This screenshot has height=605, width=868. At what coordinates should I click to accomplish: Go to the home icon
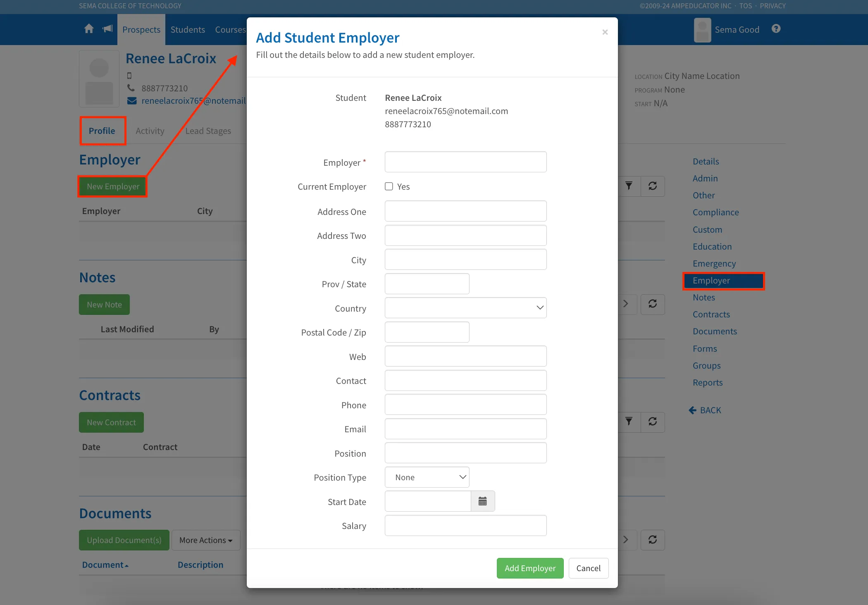click(89, 29)
